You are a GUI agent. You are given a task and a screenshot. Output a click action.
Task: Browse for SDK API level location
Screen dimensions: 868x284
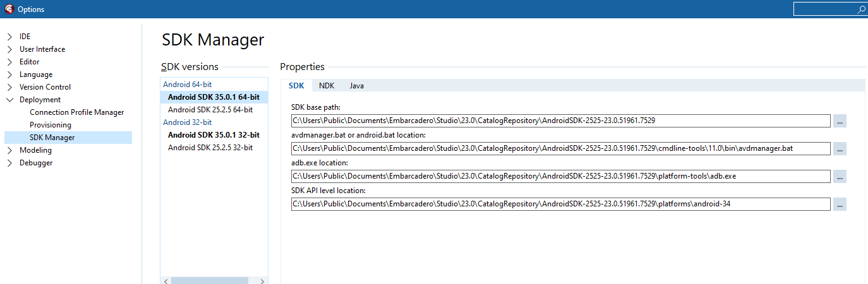[840, 204]
